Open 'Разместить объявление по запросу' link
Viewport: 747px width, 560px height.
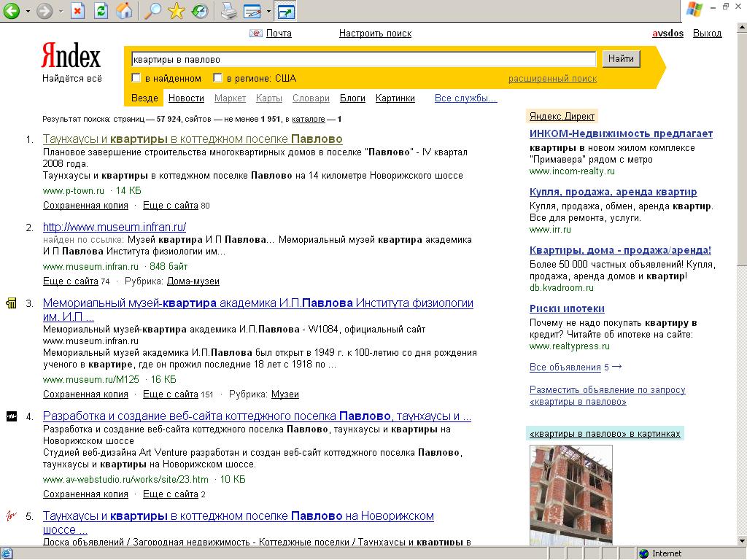click(608, 396)
